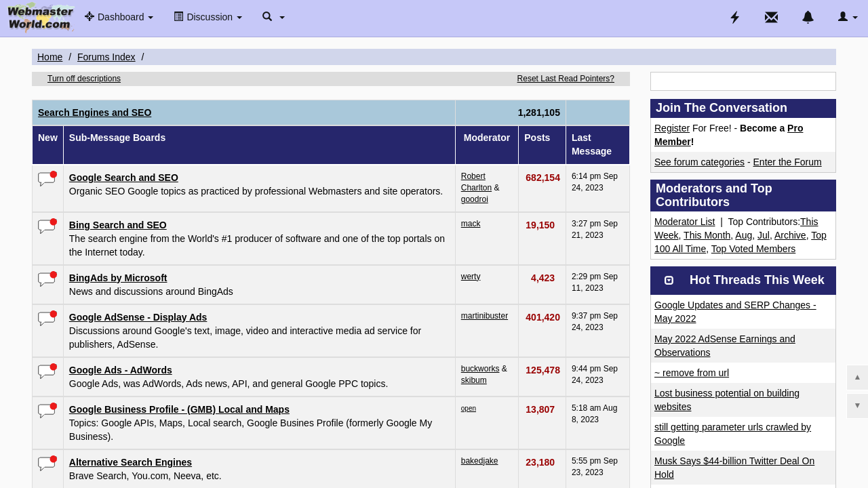Screen dimensions: 868x488
Task: View moderator bakedjake profile
Action: pyautogui.click(x=479, y=461)
